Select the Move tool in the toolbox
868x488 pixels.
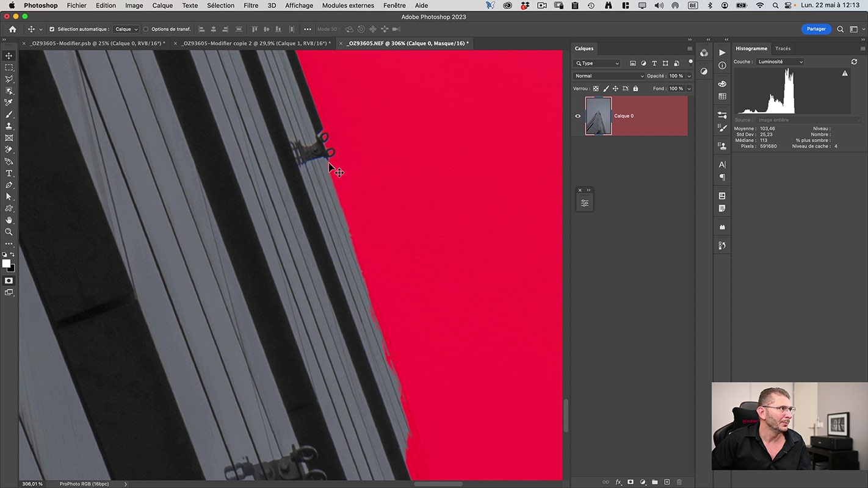[x=9, y=56]
